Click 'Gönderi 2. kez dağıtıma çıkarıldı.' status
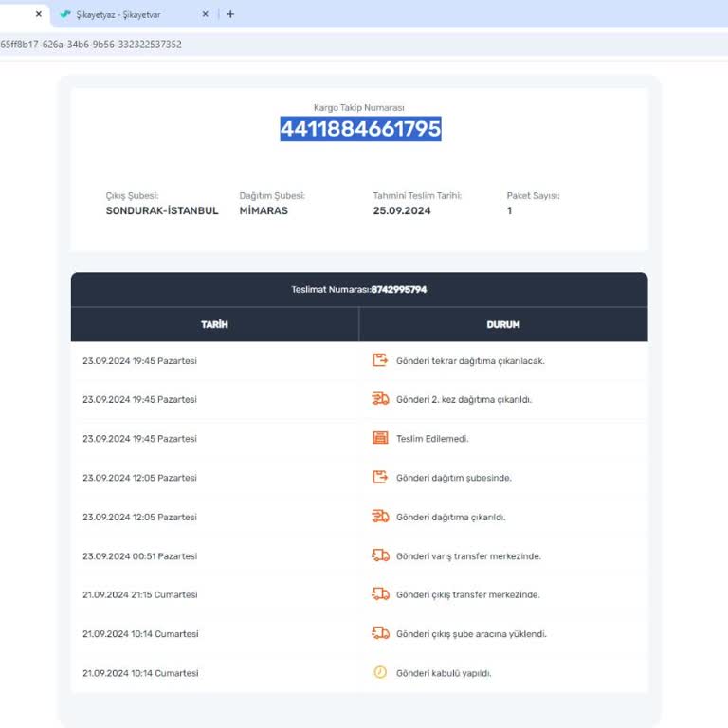This screenshot has height=728, width=728. coord(464,399)
